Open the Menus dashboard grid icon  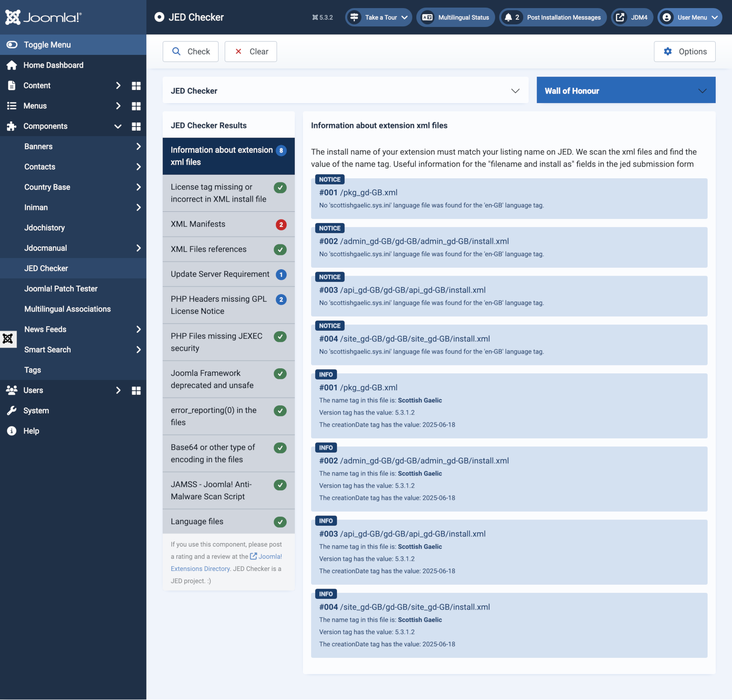point(136,106)
